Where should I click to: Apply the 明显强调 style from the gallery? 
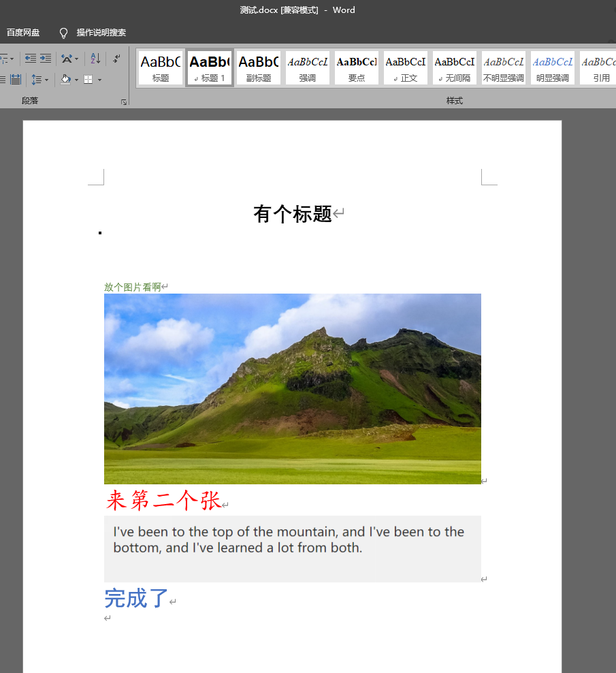[x=552, y=67]
